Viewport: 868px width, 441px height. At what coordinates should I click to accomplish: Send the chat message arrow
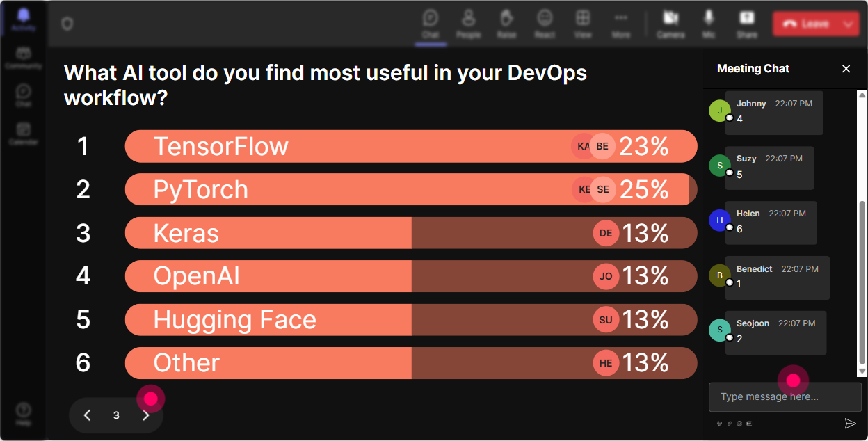pos(850,423)
